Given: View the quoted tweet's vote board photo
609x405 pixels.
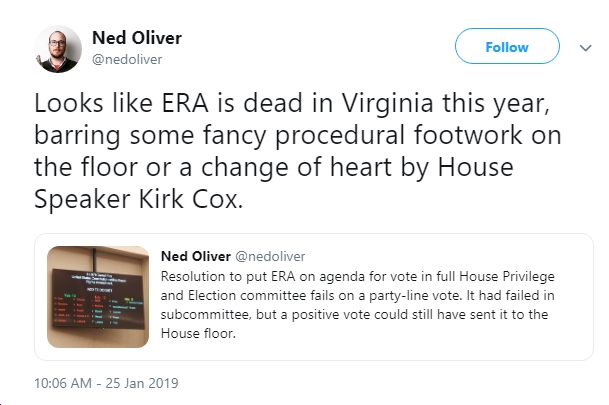Looking at the screenshot, I should pos(98,297).
